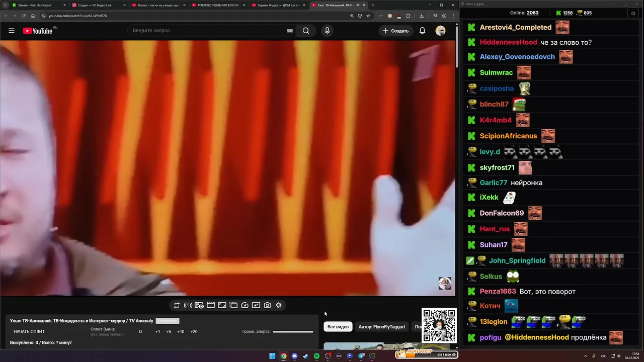Image resolution: width=644 pixels, height=362 pixels.
Task: Go back in browser
Action: [x=6, y=16]
